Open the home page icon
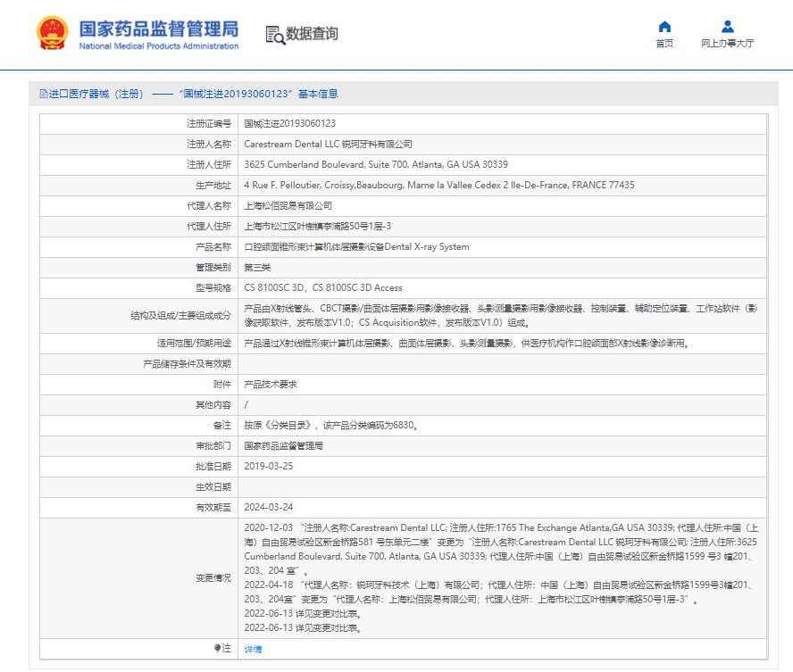 coord(664,26)
